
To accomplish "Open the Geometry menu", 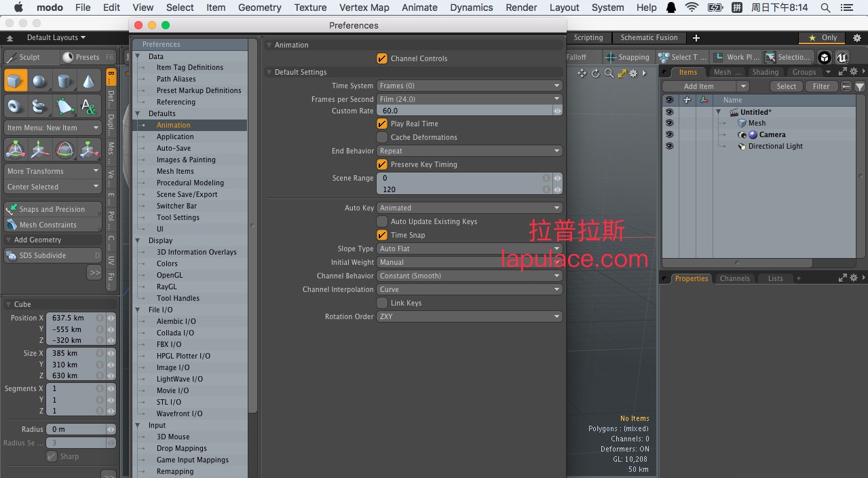I will pyautogui.click(x=259, y=7).
